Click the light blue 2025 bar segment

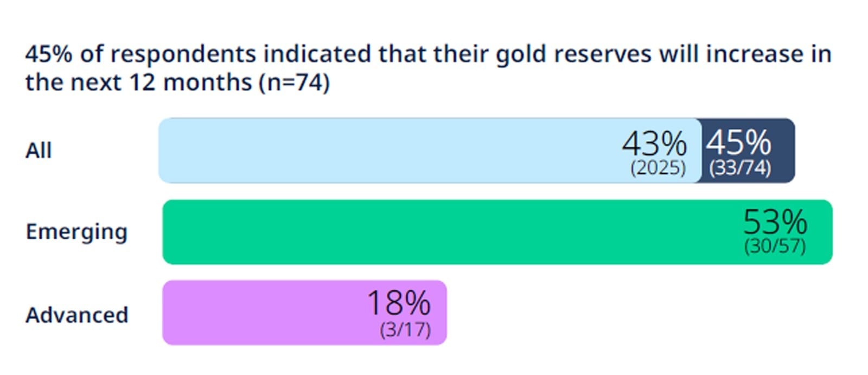429,150
